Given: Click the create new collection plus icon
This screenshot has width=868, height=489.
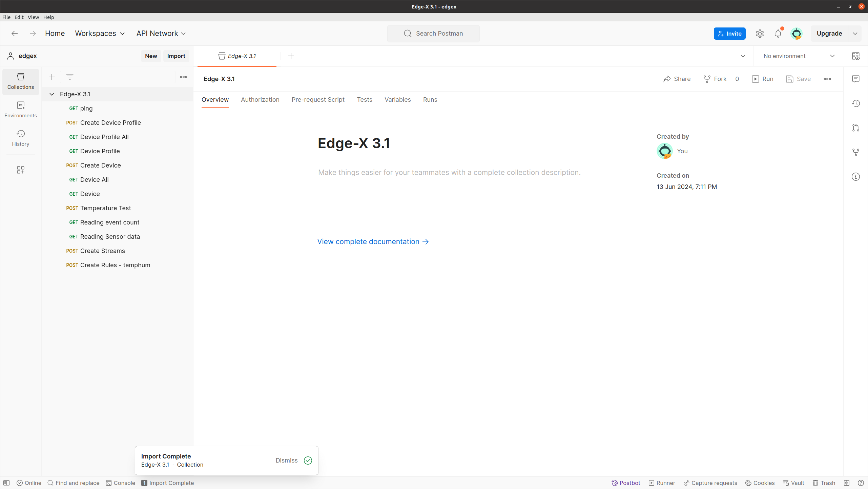Looking at the screenshot, I should [52, 77].
